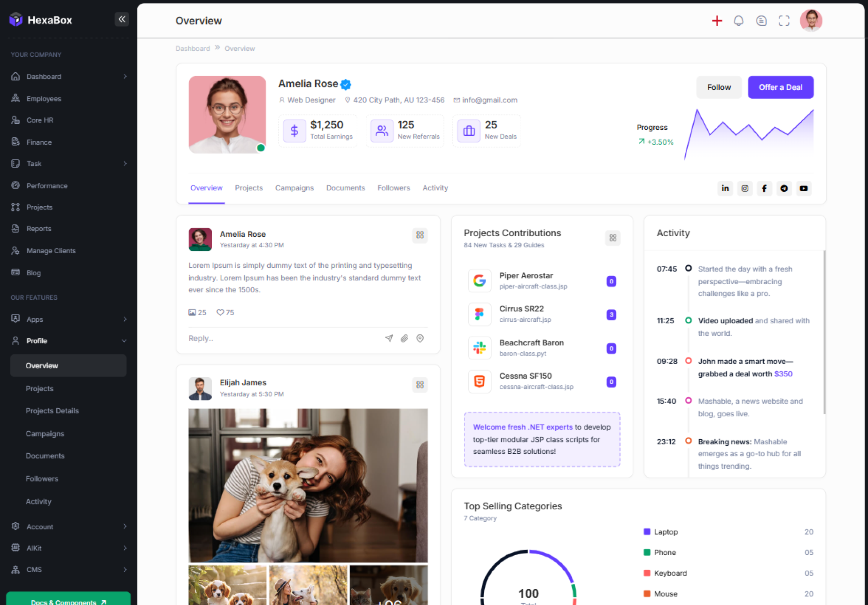Click the Follow button
This screenshot has width=868, height=605.
(719, 87)
